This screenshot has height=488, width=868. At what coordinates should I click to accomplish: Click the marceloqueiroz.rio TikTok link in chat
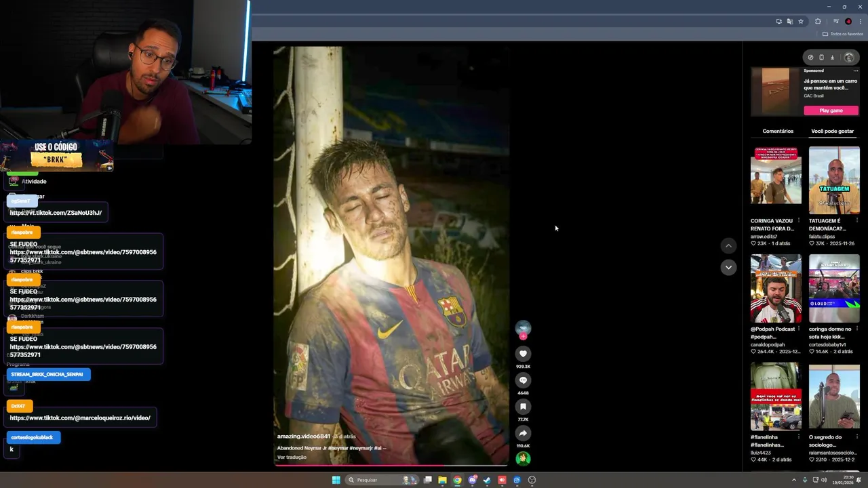80,418
